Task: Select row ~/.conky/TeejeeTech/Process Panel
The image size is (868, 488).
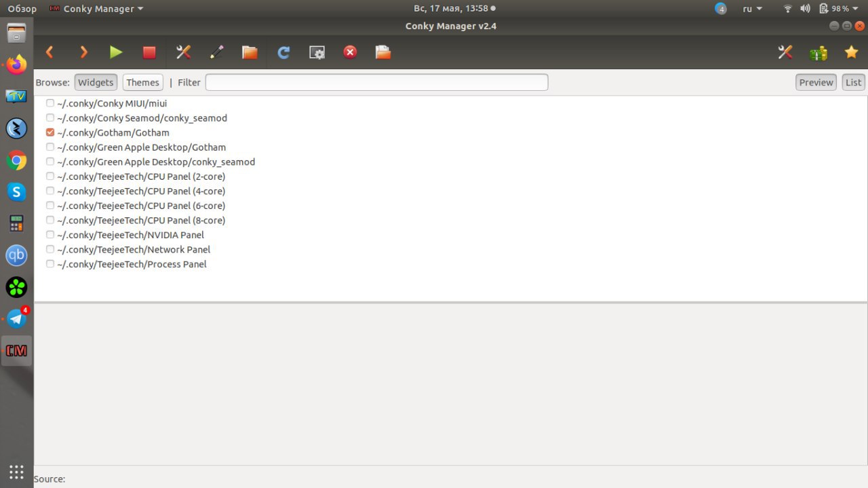Action: (x=450, y=264)
